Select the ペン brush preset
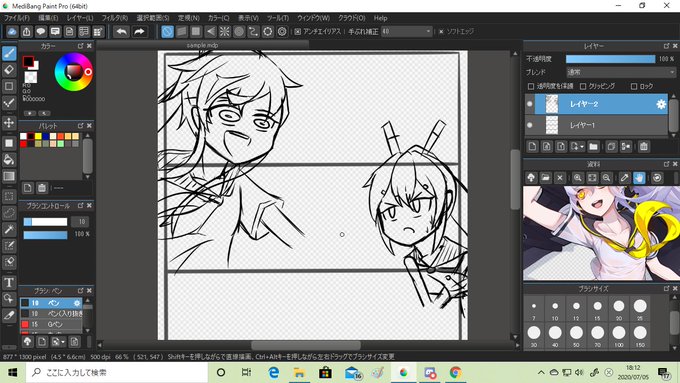The image size is (680, 383). click(x=51, y=303)
